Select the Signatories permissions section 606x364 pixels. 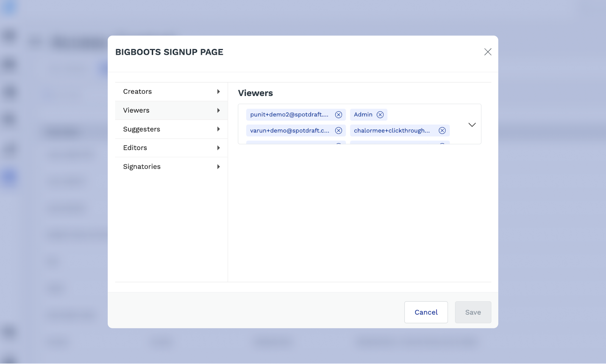click(x=142, y=167)
